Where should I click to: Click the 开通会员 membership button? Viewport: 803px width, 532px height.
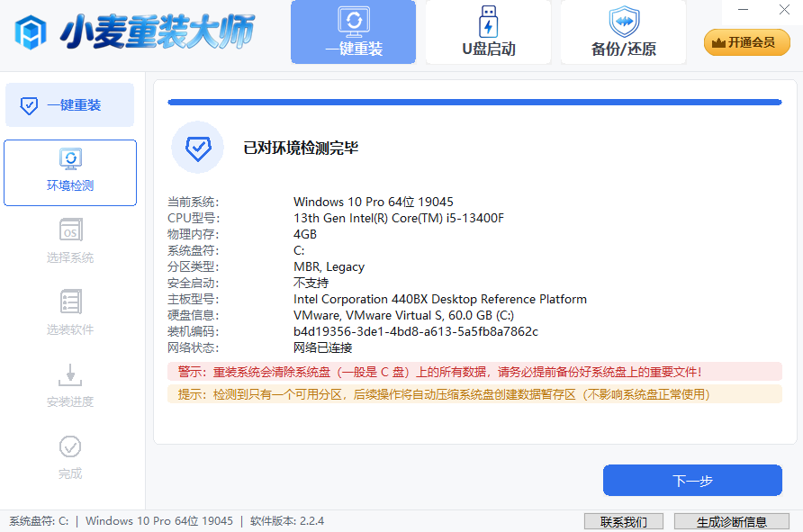point(747,42)
